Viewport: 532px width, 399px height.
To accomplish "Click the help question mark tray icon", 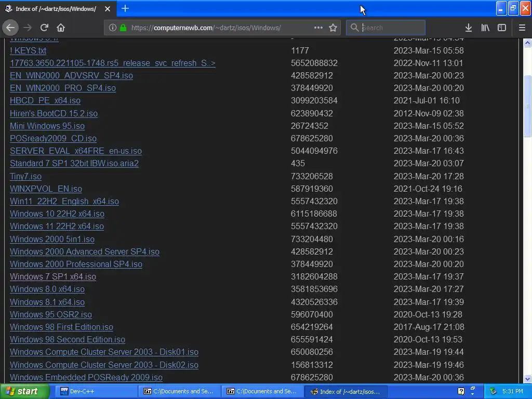I will (x=461, y=391).
